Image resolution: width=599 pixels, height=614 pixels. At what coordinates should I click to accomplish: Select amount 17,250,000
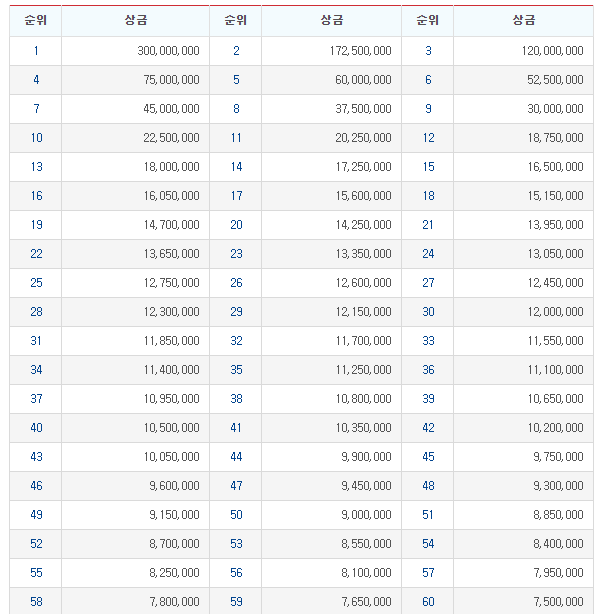tap(363, 167)
